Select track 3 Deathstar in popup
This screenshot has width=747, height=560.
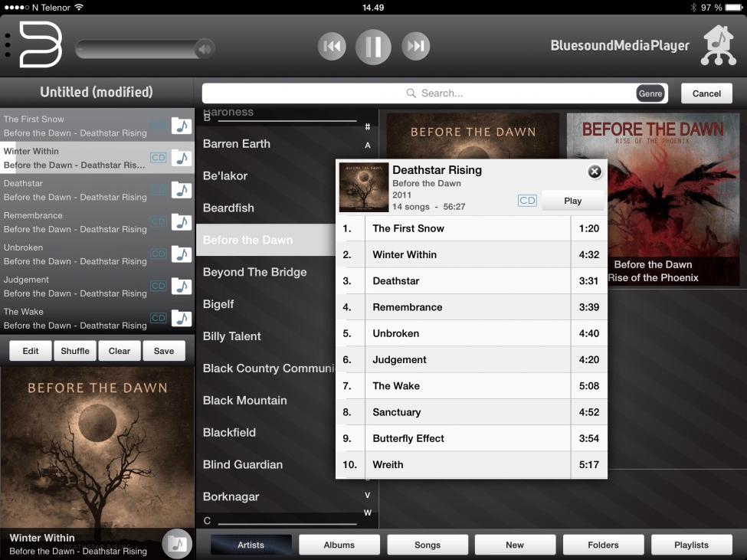pos(472,281)
